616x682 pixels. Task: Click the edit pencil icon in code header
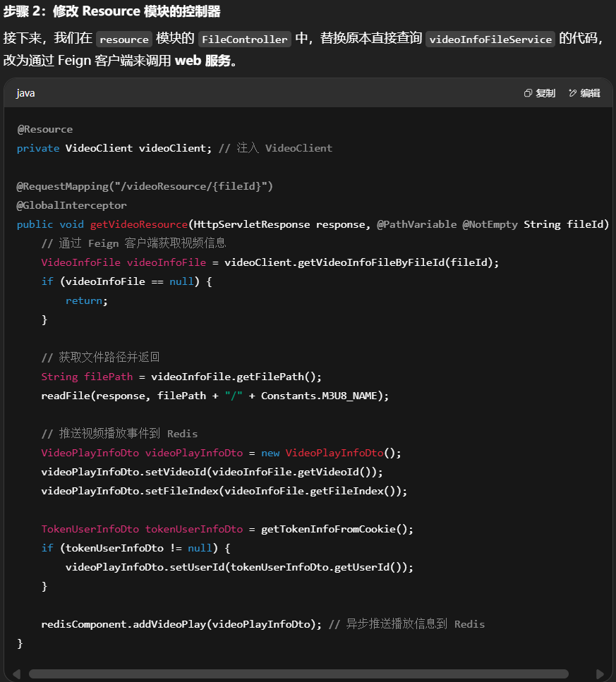572,93
